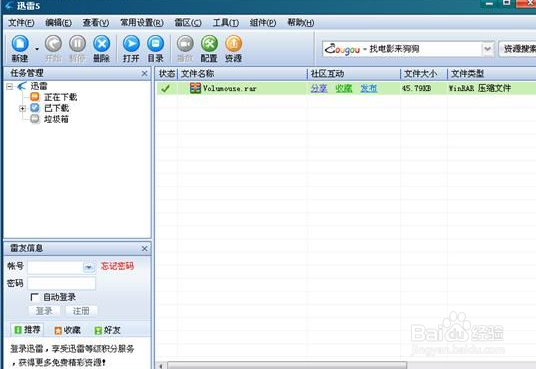Open the 目录 folder icon
536x369 pixels.
click(x=156, y=44)
